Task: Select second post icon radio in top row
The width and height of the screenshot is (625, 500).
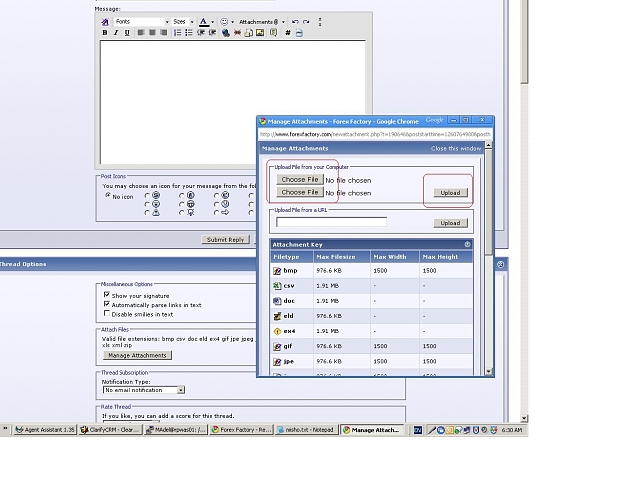Action: [x=182, y=196]
